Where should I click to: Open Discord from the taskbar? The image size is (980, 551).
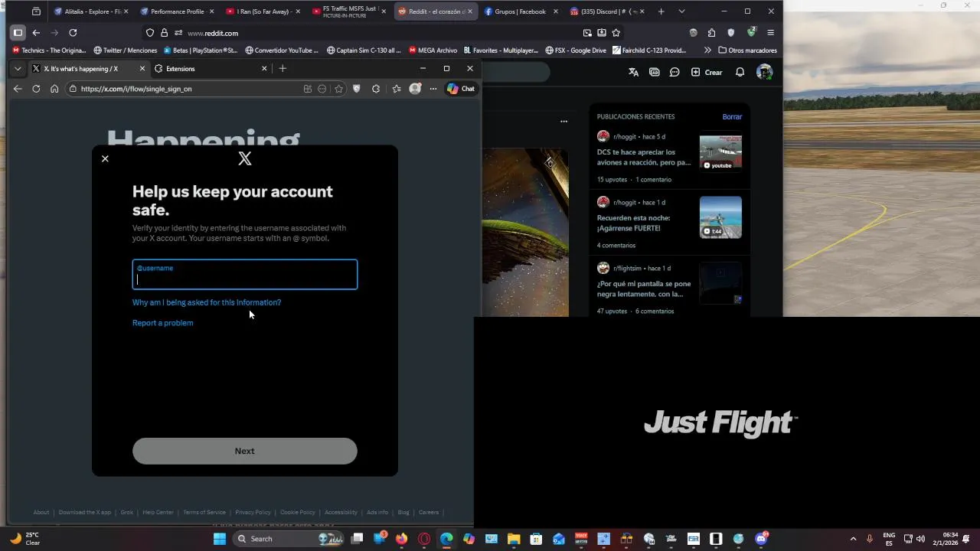point(761,539)
